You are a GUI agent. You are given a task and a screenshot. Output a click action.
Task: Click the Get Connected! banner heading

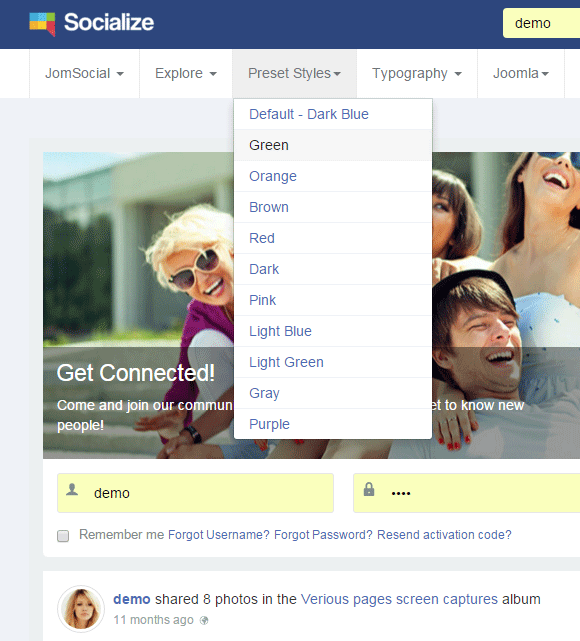coord(136,373)
